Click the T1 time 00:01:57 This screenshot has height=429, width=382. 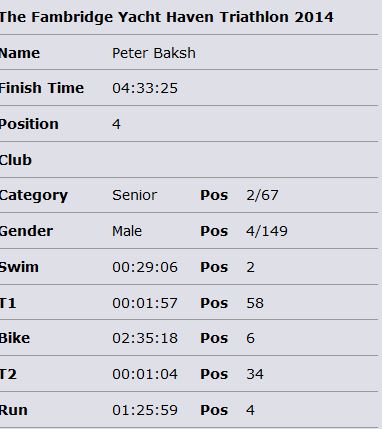[x=145, y=303]
